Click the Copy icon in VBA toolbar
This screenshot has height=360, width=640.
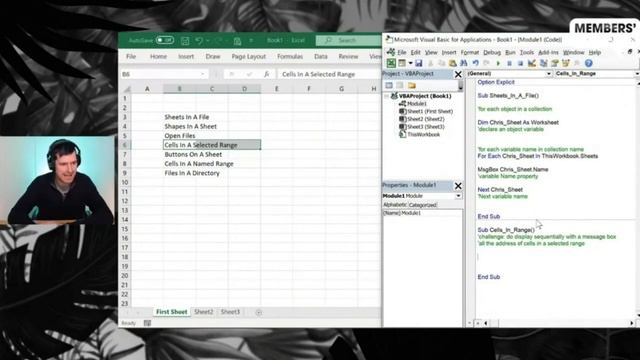441,63
